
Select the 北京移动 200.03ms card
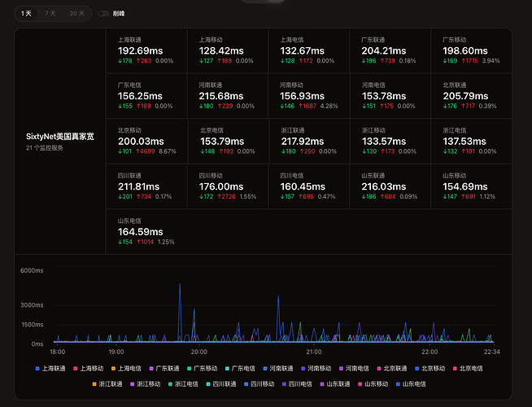pyautogui.click(x=146, y=141)
